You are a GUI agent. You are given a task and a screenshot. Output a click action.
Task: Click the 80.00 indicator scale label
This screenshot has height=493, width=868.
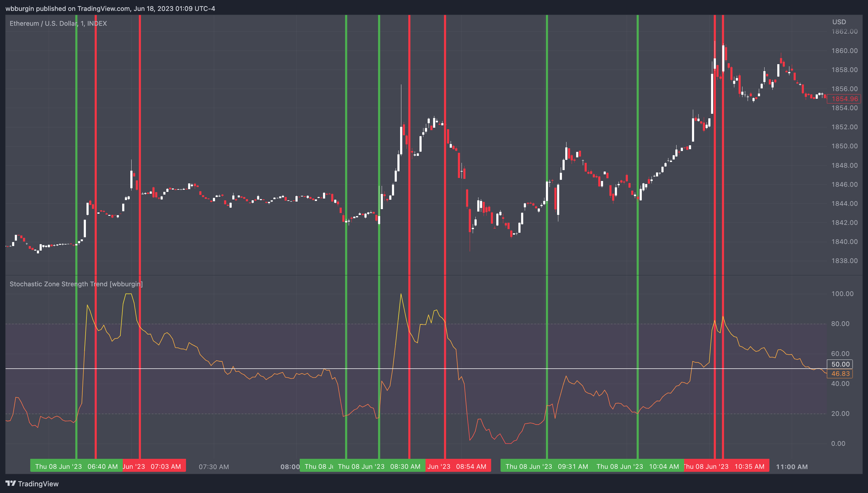pos(840,324)
